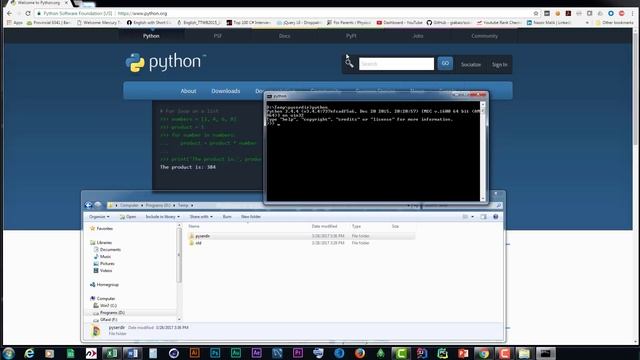This screenshot has width=640, height=360.
Task: Click the Open button in Explorer toolbar
Action: click(128, 217)
